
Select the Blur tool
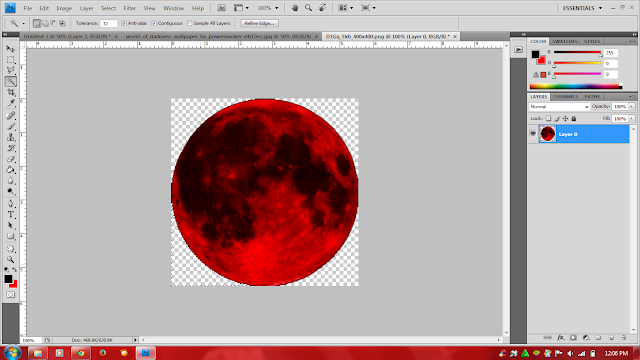click(11, 181)
